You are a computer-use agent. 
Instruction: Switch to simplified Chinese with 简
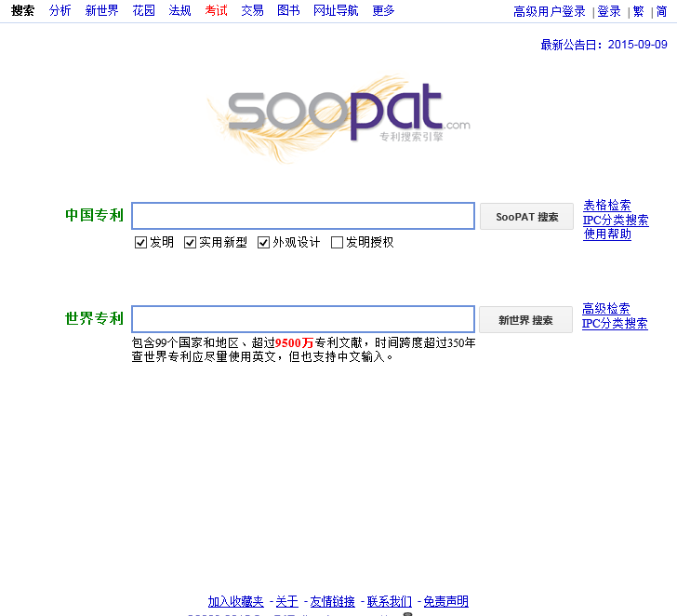[661, 12]
